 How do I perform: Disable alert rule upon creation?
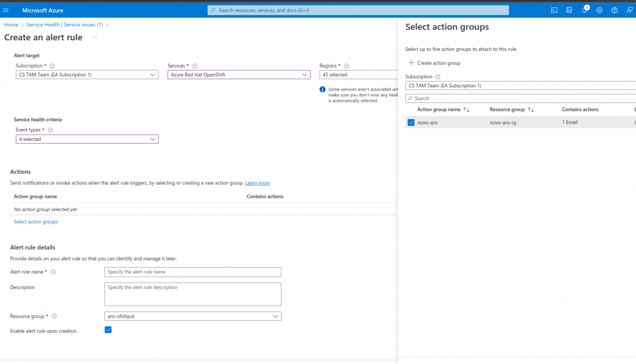[x=108, y=330]
